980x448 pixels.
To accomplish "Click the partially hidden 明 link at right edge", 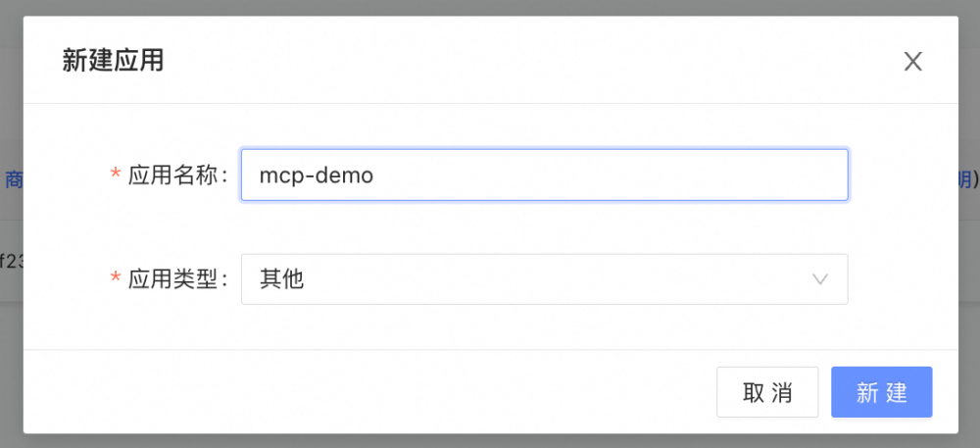I will click(x=964, y=180).
